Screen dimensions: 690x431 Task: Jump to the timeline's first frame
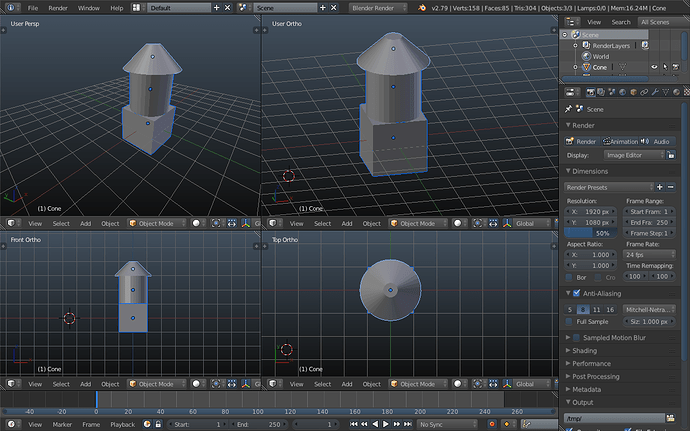[x=353, y=424]
